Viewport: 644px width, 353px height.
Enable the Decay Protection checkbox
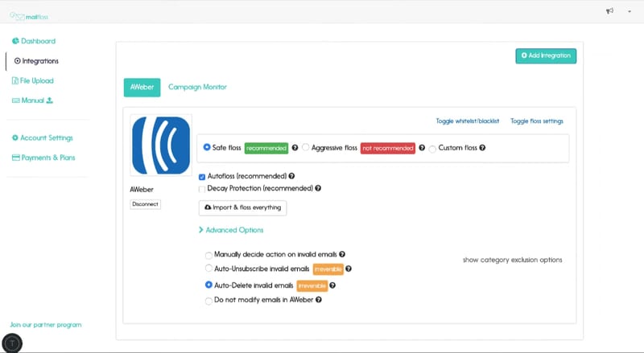[x=202, y=189]
